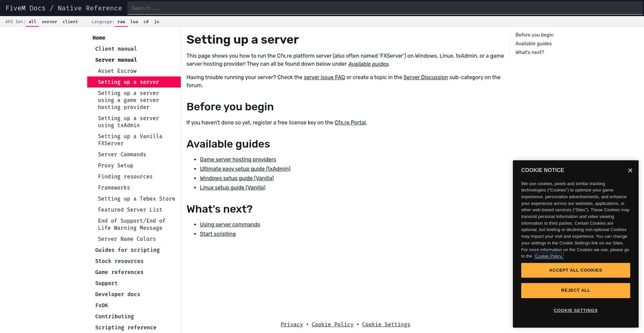Expand Guides for scripting section
644x333 pixels.
(x=127, y=250)
